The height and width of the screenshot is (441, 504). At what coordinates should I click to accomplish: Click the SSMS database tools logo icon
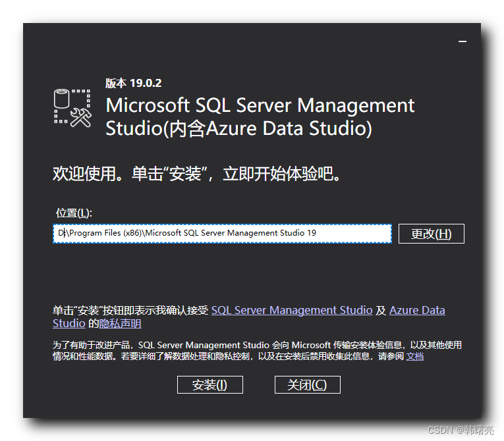pos(72,107)
